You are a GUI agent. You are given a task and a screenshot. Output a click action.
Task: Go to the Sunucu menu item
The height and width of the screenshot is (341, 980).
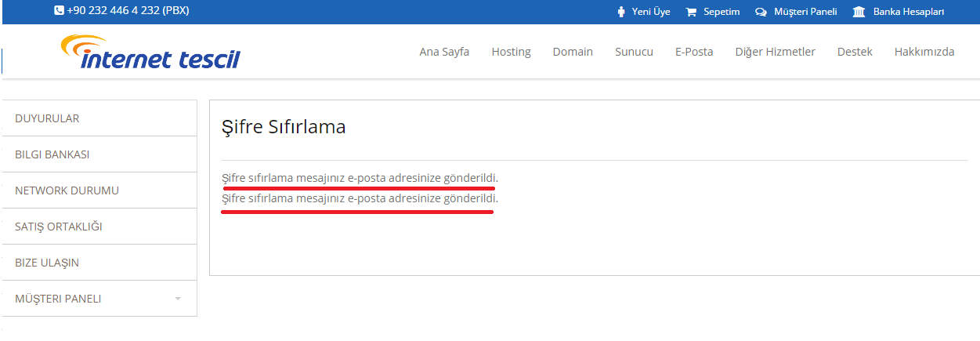click(634, 52)
